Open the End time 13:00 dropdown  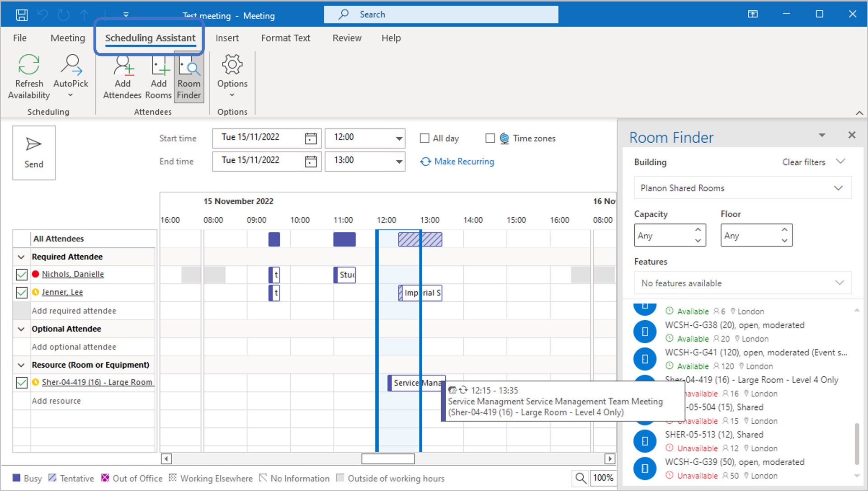tap(399, 161)
